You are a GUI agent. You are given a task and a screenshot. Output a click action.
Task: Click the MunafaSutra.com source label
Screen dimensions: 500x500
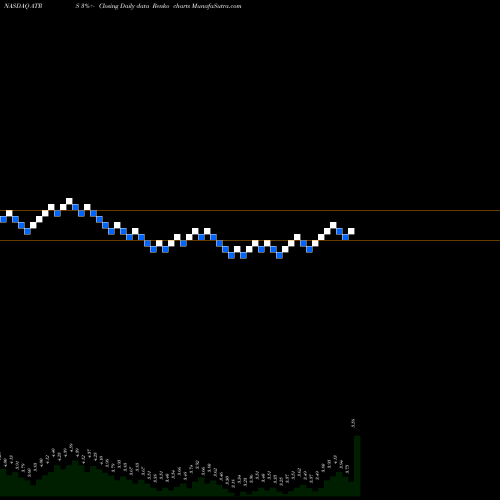[216, 6]
